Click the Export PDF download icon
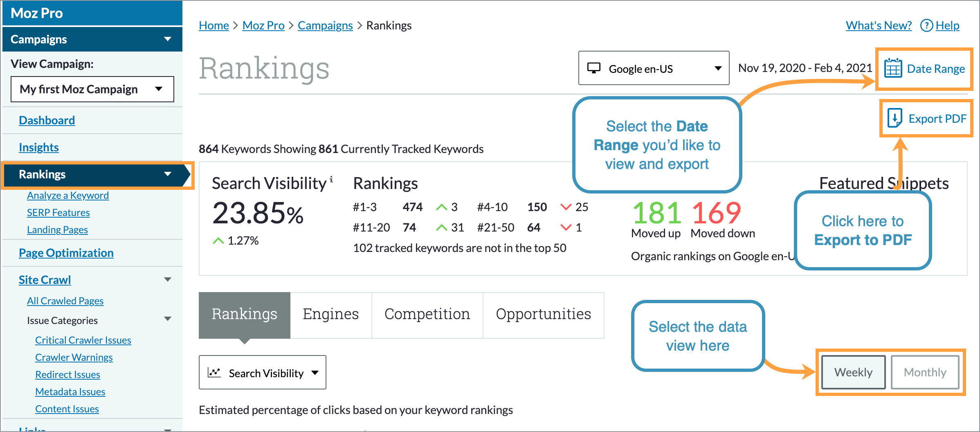The height and width of the screenshot is (432, 980). coord(895,118)
